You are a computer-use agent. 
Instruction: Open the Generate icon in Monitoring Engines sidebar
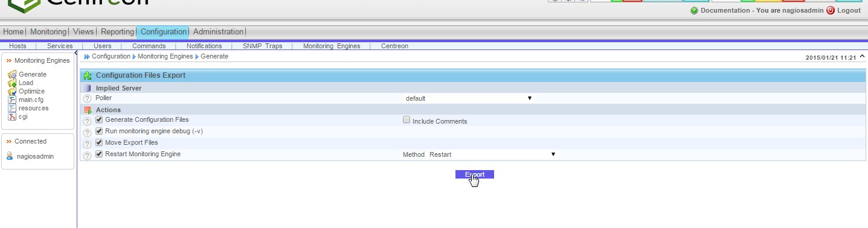click(12, 74)
